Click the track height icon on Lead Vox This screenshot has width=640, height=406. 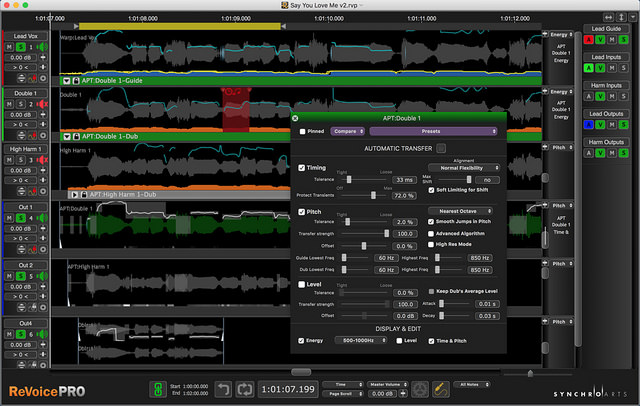point(22,78)
